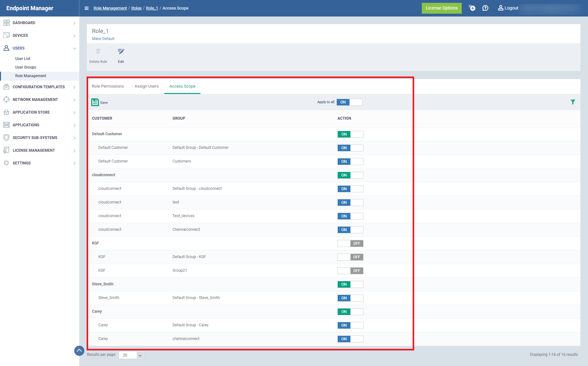Expand the Applications menu chevron

coord(74,125)
